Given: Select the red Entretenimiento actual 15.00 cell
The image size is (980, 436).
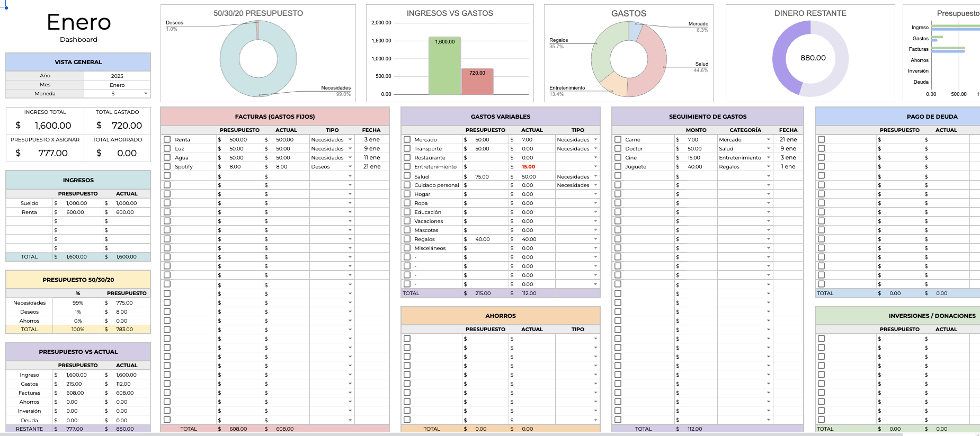Looking at the screenshot, I should [532, 166].
